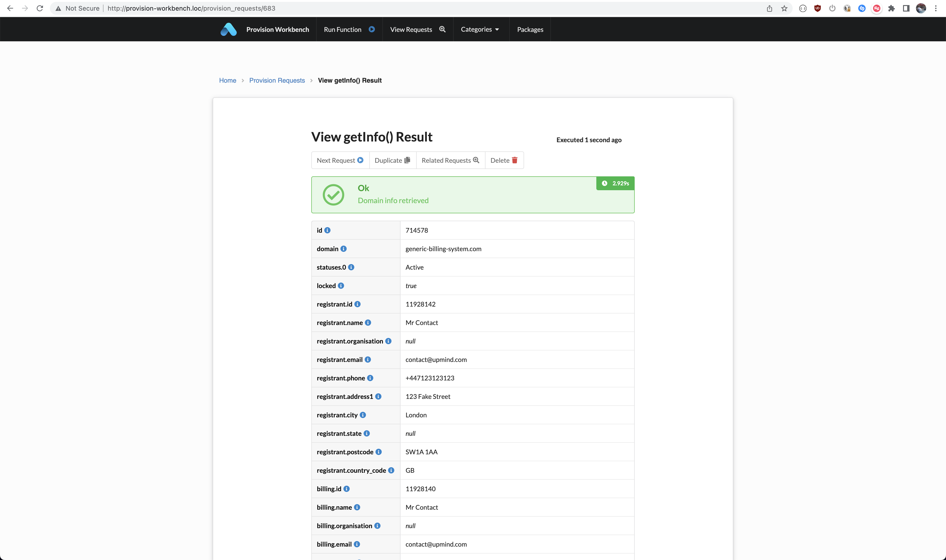Click 'Domain info retrieved' message

click(x=393, y=201)
